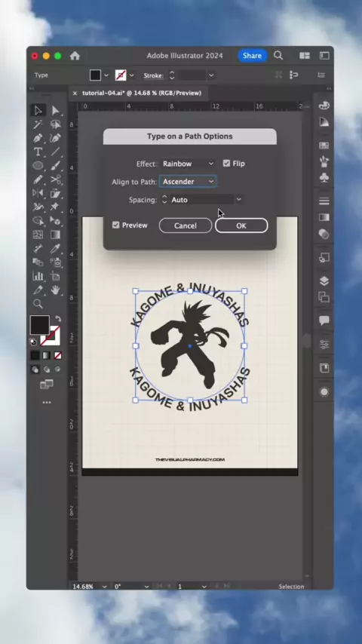Select the Type tool in toolbar
The width and height of the screenshot is (362, 644).
38,152
